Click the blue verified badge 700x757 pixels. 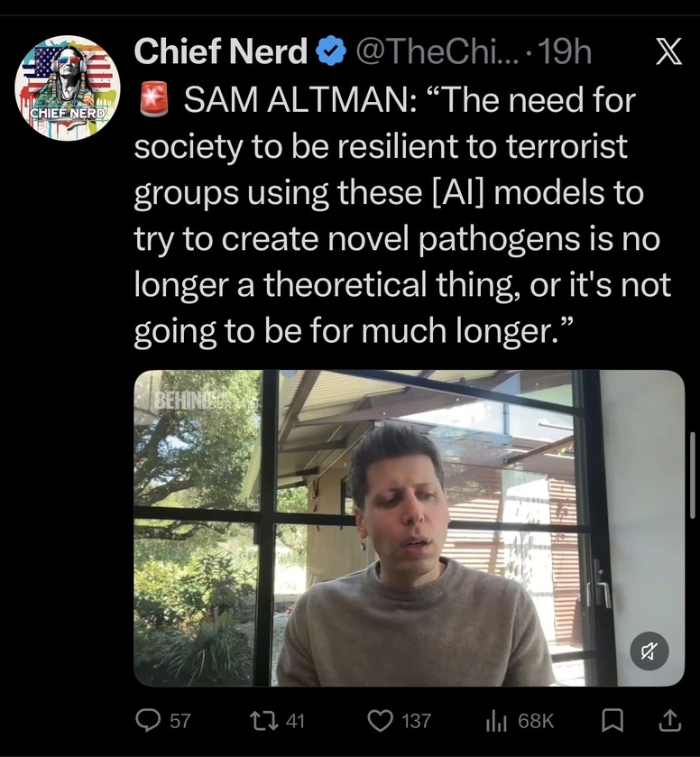point(331,53)
